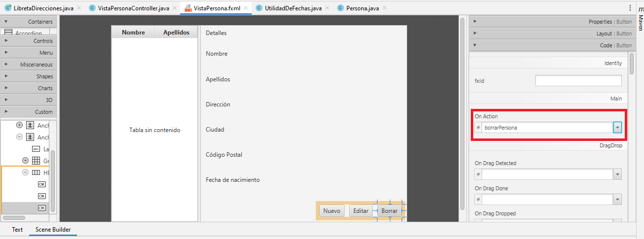Screen dimensions: 644x239
Task: Expand the Shapes library section
Action: (28, 76)
